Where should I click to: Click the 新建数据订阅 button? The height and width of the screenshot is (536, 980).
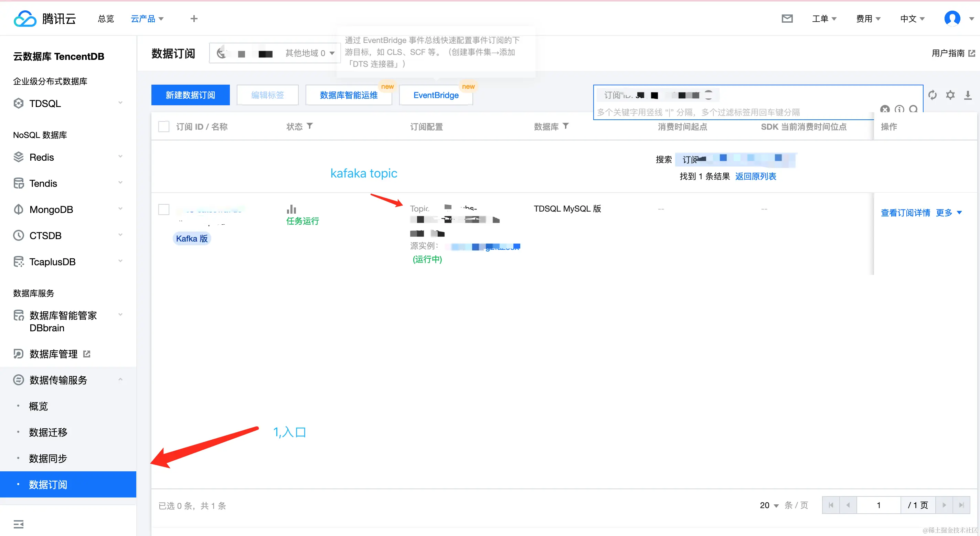[190, 95]
